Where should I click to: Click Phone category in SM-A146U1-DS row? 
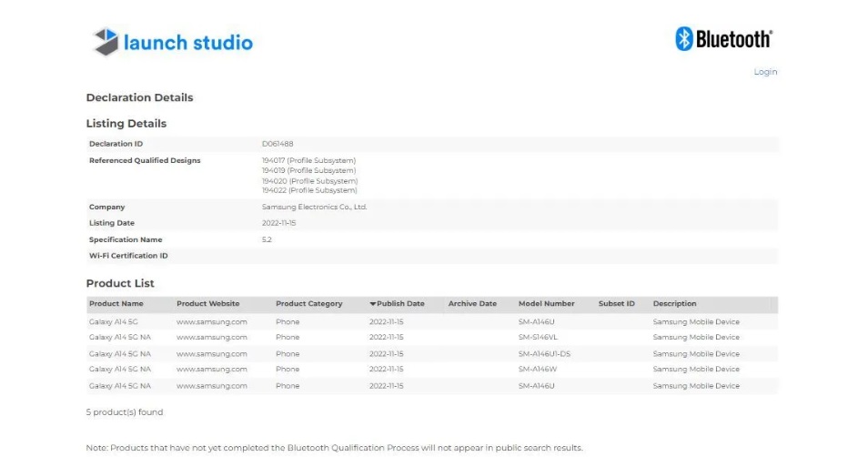pyautogui.click(x=288, y=354)
